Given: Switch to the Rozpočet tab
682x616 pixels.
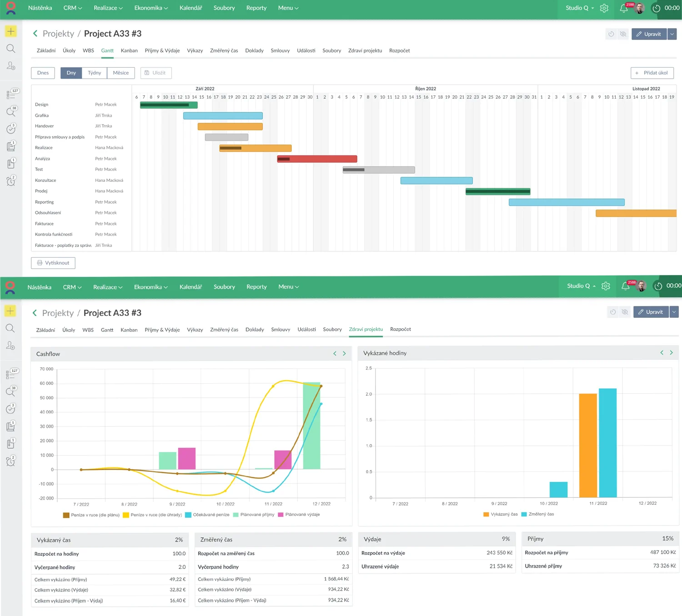Looking at the screenshot, I should [399, 51].
